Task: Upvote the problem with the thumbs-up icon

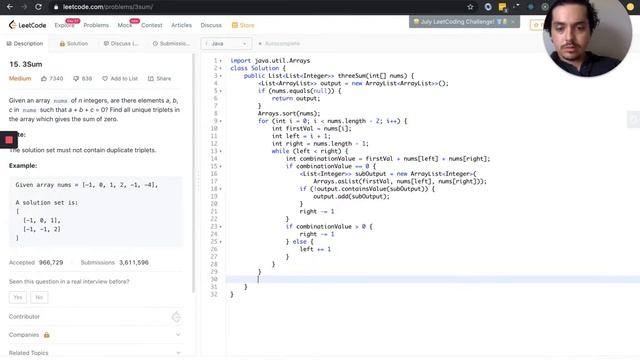Action: 44,78
